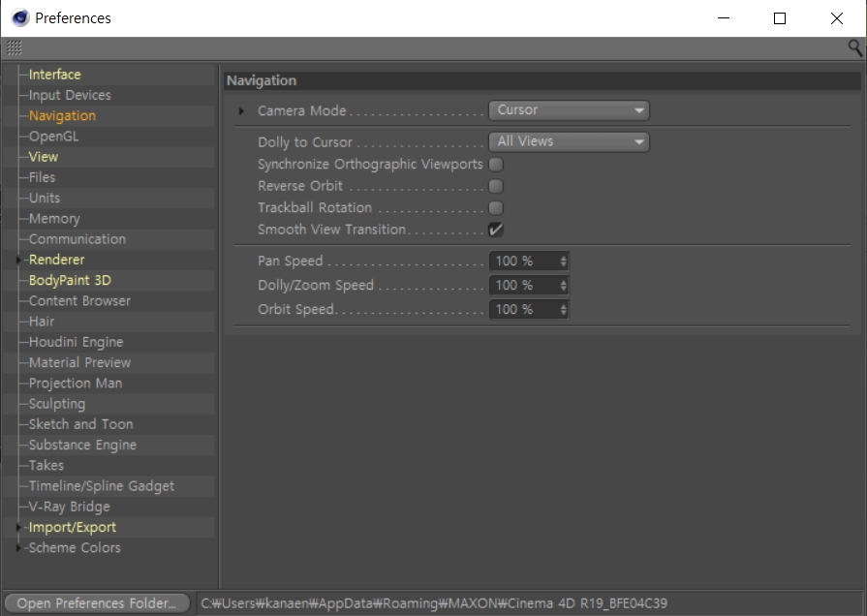This screenshot has height=616, width=867.
Task: Select Houdini Engine settings
Action: [76, 342]
